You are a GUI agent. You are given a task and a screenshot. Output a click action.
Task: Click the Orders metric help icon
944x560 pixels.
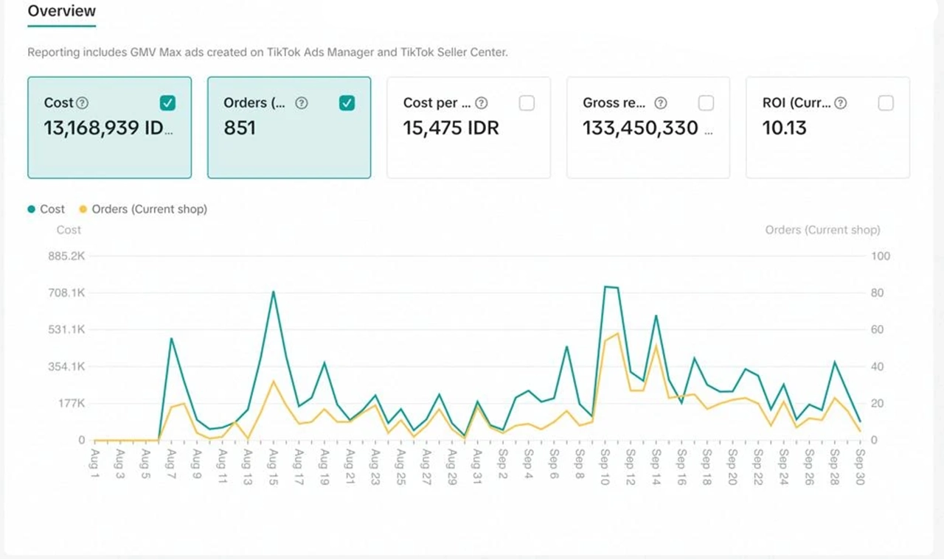point(301,103)
